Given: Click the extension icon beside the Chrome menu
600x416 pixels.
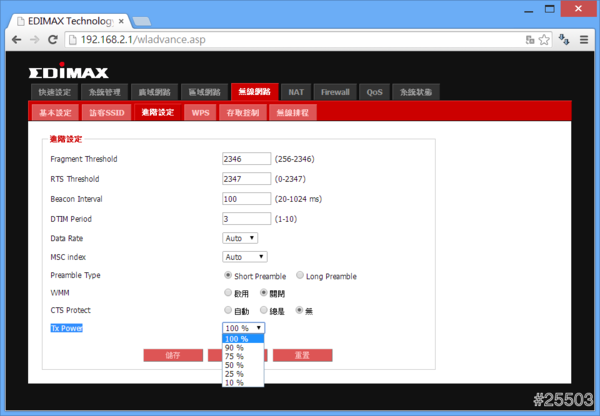Looking at the screenshot, I should (564, 39).
